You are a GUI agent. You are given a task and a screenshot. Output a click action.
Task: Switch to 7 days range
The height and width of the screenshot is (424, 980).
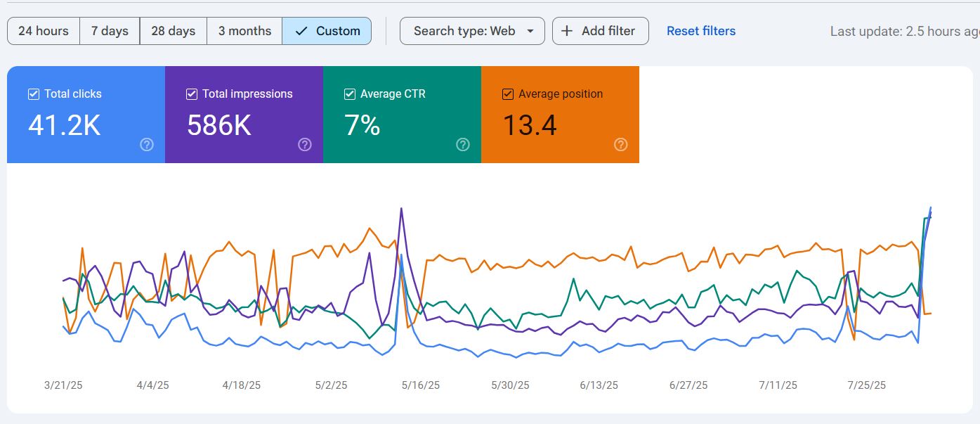pos(110,31)
